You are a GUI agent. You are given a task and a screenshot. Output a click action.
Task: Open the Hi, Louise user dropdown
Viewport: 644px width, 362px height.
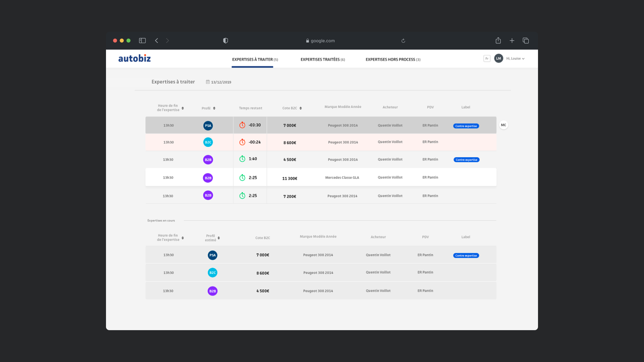coord(515,58)
